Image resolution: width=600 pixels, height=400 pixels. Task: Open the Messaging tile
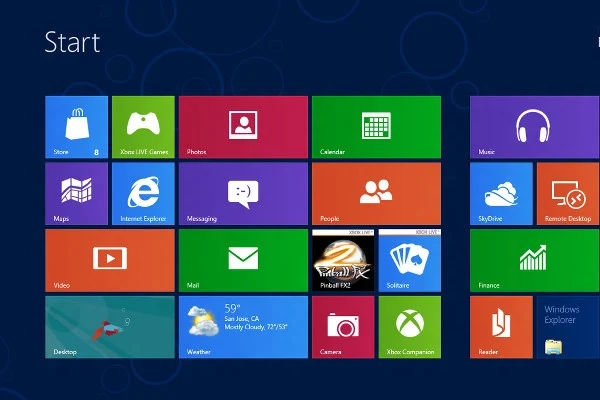click(x=243, y=194)
